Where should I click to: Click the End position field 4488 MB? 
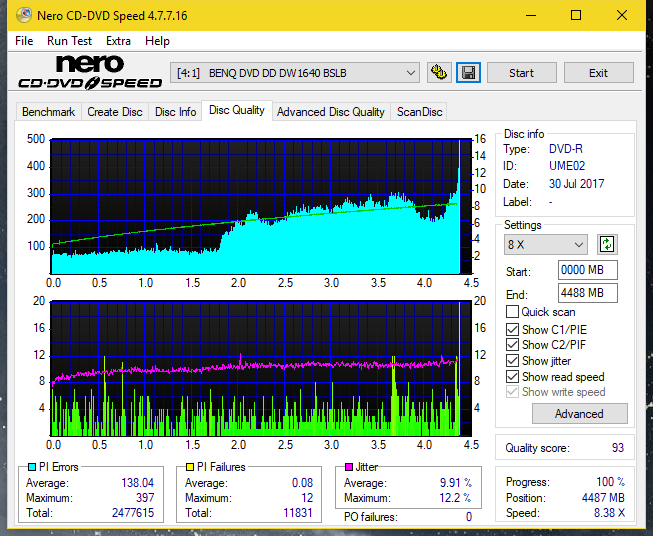pyautogui.click(x=587, y=293)
